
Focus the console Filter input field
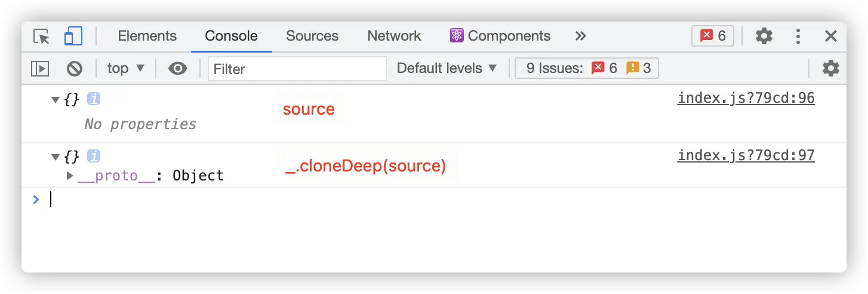coord(297,69)
